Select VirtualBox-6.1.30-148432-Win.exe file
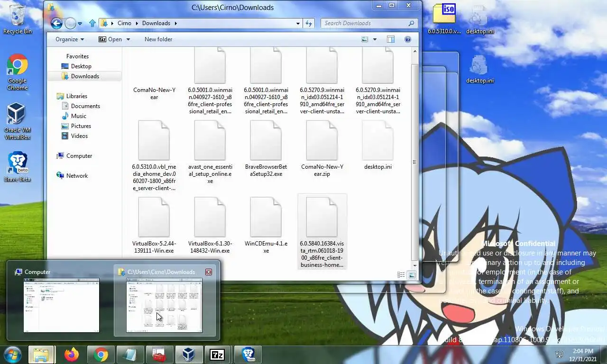The image size is (607, 364). (x=210, y=226)
